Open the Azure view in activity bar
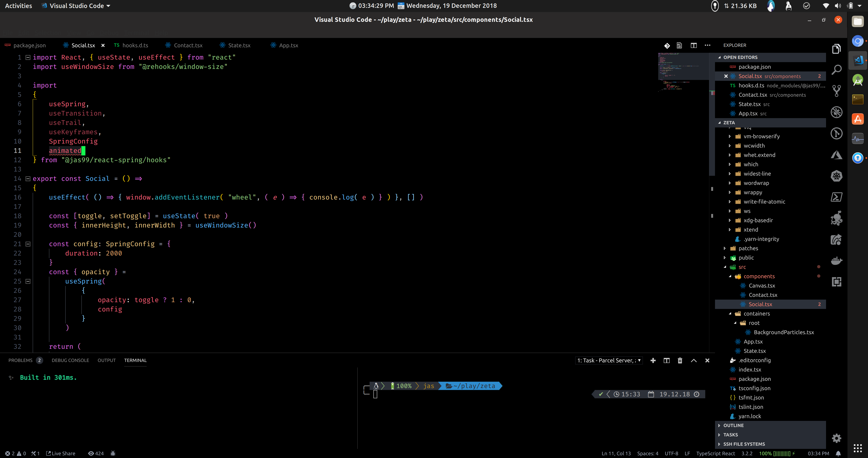The width and height of the screenshot is (868, 458). pyautogui.click(x=836, y=155)
